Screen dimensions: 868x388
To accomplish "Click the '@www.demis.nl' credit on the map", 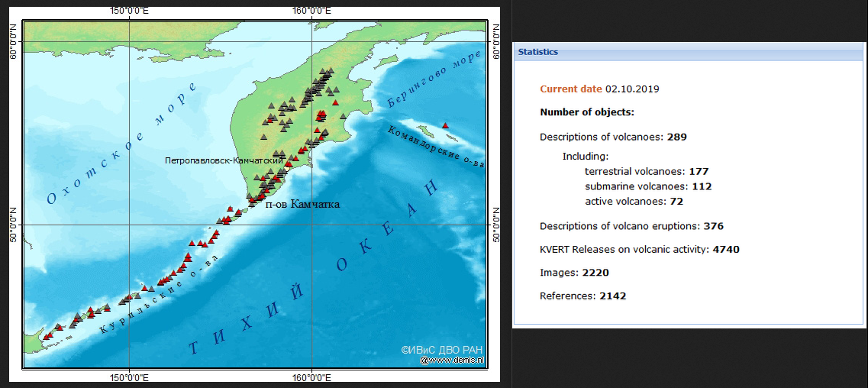I will 452,360.
